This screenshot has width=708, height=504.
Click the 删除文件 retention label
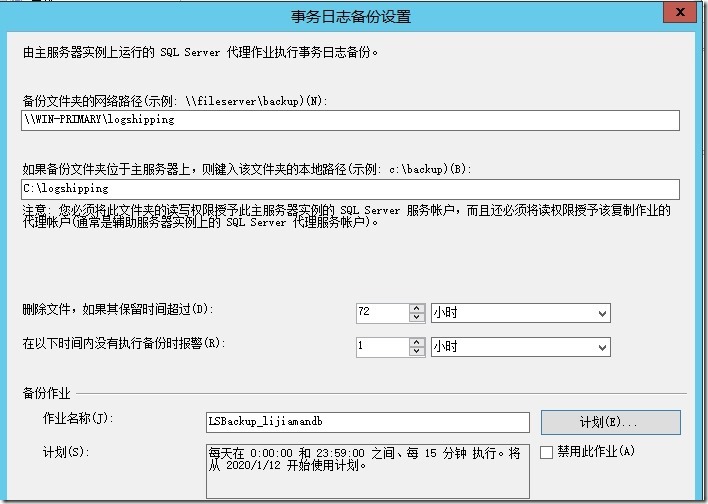point(118,309)
